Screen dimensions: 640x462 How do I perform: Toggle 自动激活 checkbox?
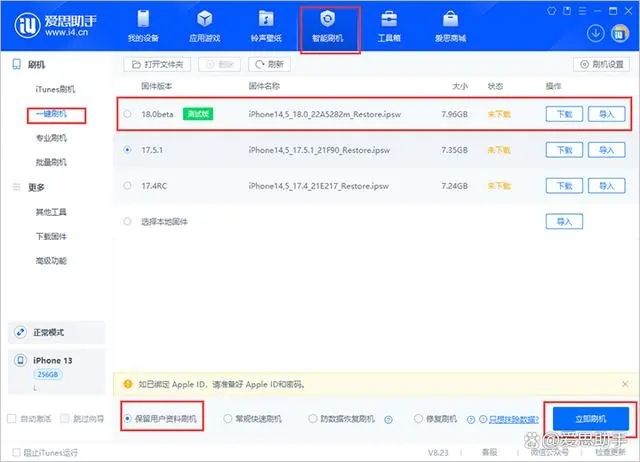tap(12, 419)
